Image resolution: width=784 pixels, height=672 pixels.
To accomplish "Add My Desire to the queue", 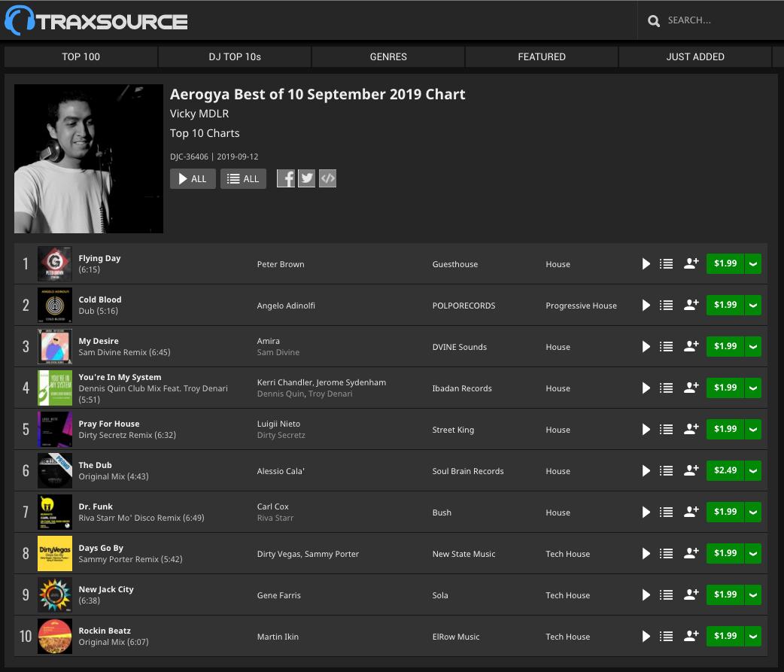I will (x=666, y=346).
